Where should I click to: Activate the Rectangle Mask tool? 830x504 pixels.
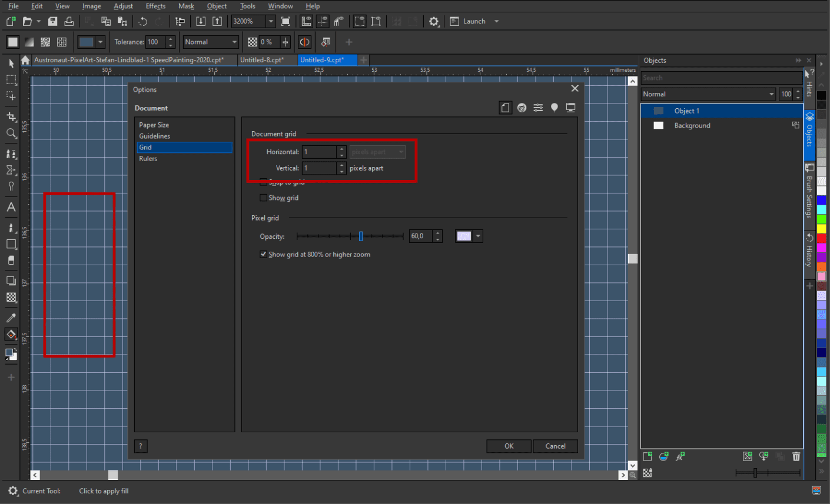[x=11, y=80]
